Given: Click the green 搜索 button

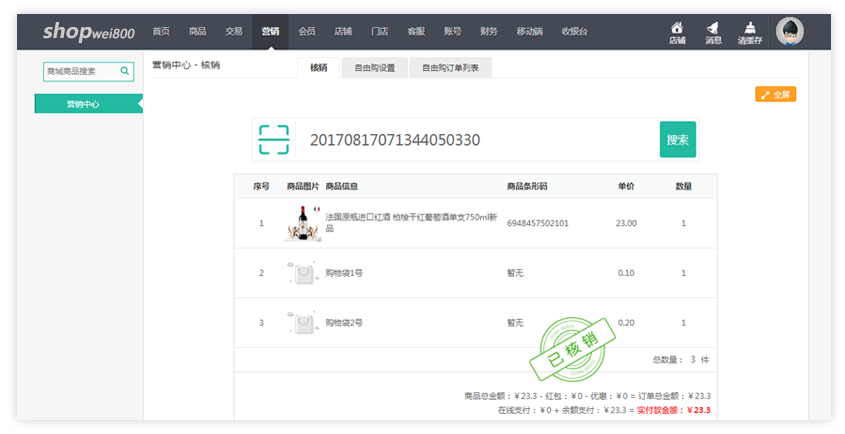Looking at the screenshot, I should [x=677, y=140].
